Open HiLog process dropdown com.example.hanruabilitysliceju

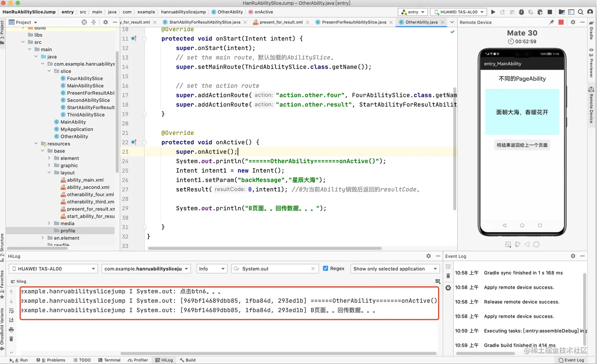(x=146, y=269)
